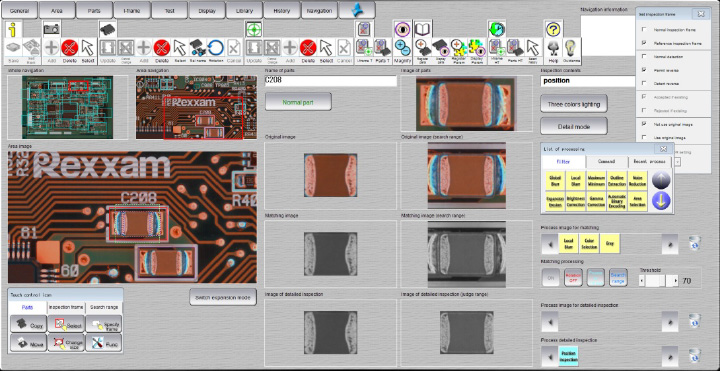The image size is (720, 371).
Task: Click the Display data chip icon
Action: (x=440, y=51)
